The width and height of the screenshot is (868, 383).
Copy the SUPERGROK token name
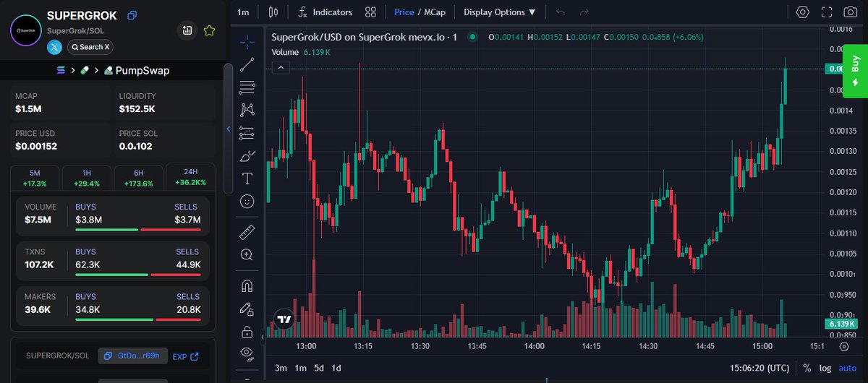(x=132, y=15)
